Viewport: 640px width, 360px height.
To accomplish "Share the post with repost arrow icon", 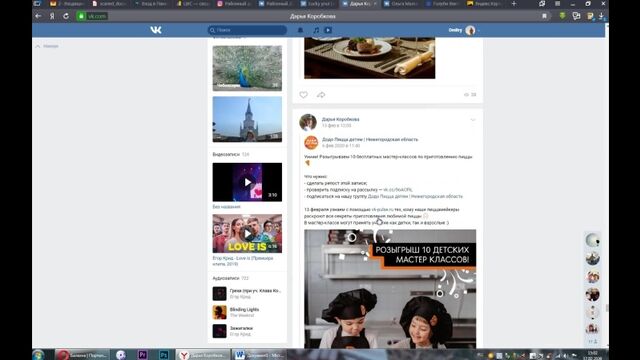I will tap(321, 95).
